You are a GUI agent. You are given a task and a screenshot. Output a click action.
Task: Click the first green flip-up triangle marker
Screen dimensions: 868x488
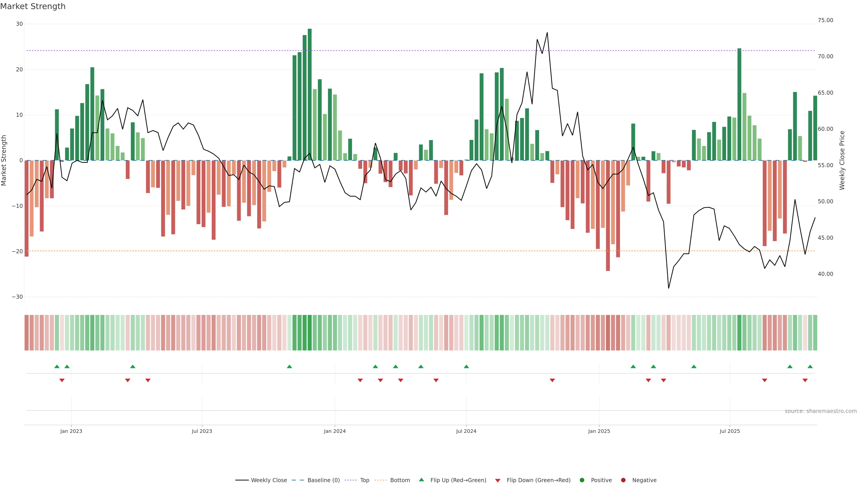(x=57, y=366)
